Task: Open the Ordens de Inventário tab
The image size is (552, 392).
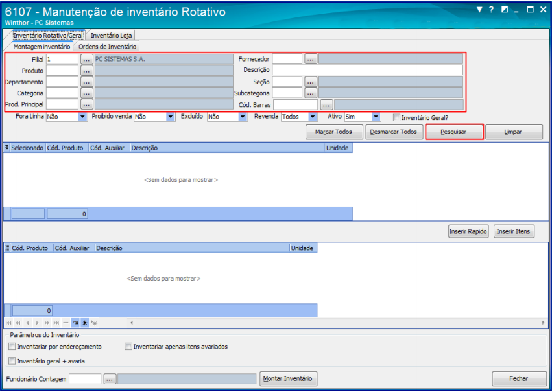Action: [x=108, y=47]
